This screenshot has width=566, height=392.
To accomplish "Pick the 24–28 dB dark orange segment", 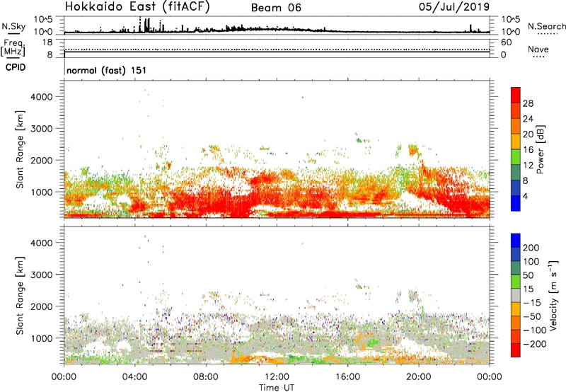I will tap(516, 110).
